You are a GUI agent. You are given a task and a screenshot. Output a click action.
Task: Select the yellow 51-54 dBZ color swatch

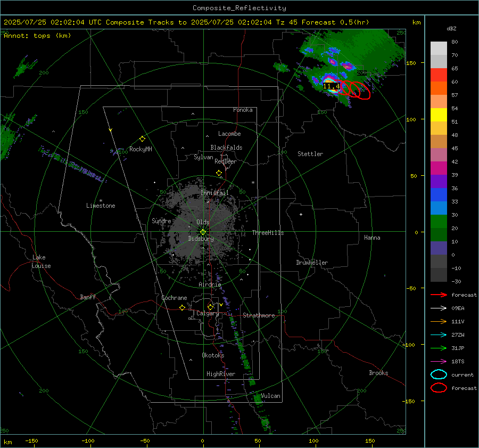click(x=439, y=115)
